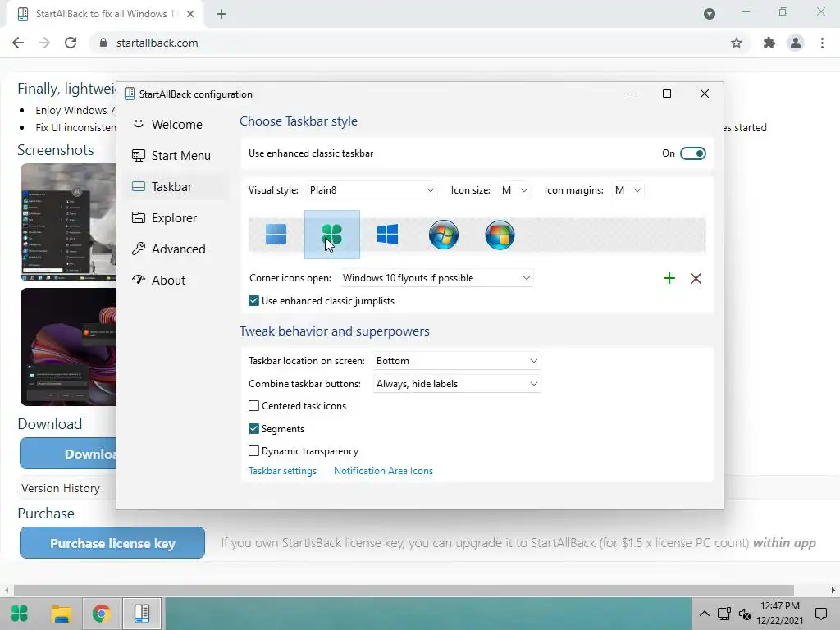This screenshot has height=630, width=840.
Task: Open Combine taskbar buttons dropdown
Action: tap(457, 384)
